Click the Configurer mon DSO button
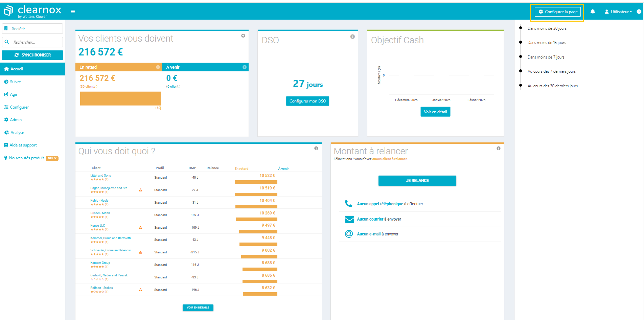 308,101
